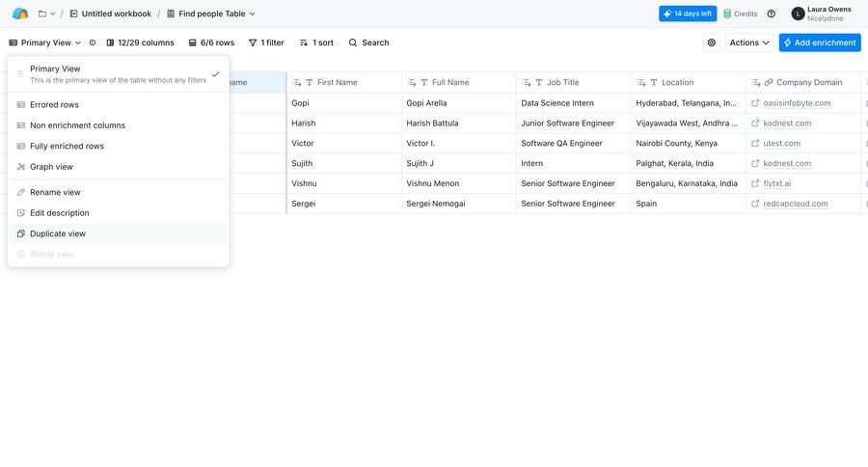Viewport: 868px width, 467px height.
Task: Select Fully enriched rows view
Action: click(118, 147)
